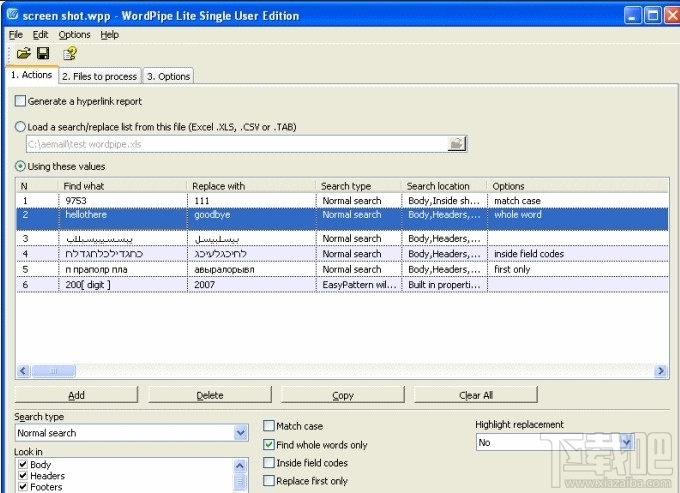Enable Replace first only checkbox
The image size is (680, 493).
pos(269,481)
